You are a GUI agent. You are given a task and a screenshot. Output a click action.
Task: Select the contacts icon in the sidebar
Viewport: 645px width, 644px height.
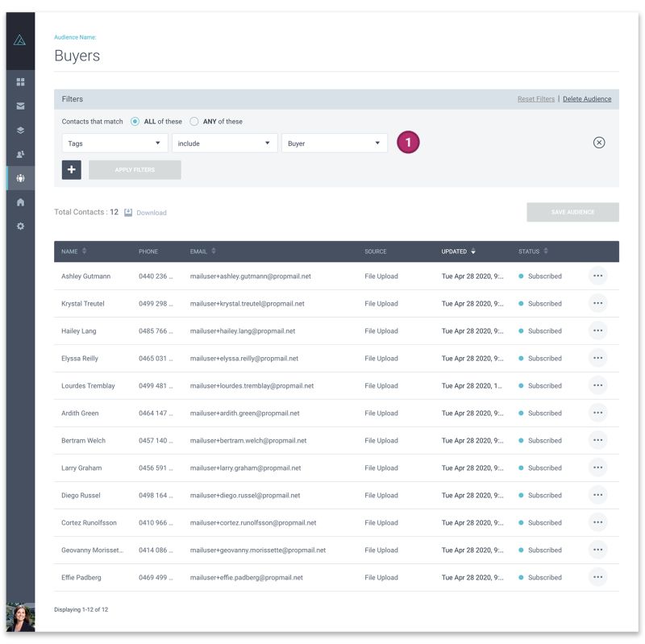(x=20, y=152)
